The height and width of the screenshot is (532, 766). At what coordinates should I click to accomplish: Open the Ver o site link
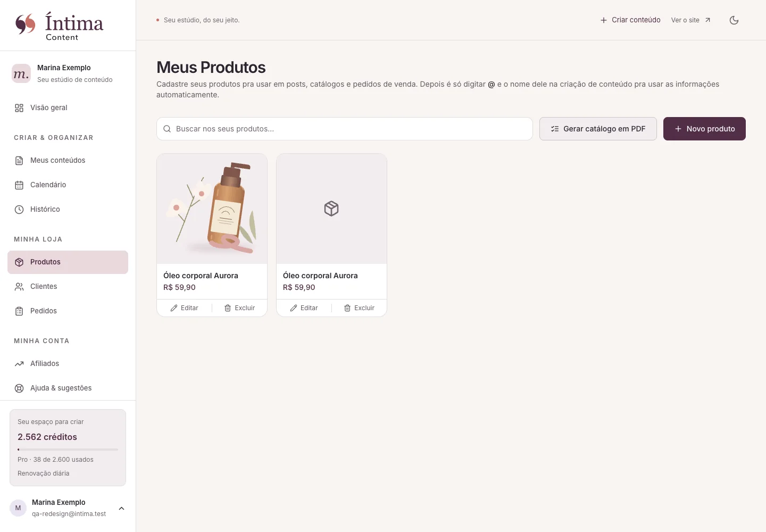[x=691, y=20]
